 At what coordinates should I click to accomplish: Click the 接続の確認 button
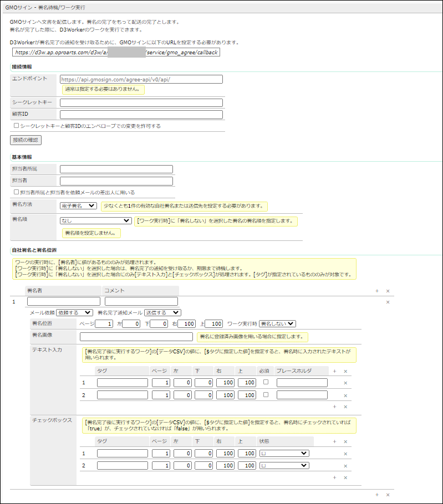pyautogui.click(x=26, y=140)
